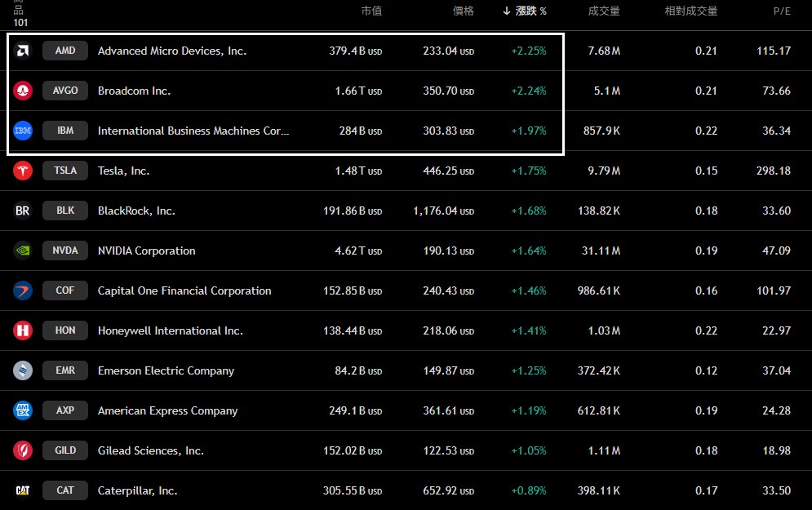This screenshot has height=510, width=812.
Task: Click the Broadcom logo icon
Action: tap(23, 91)
